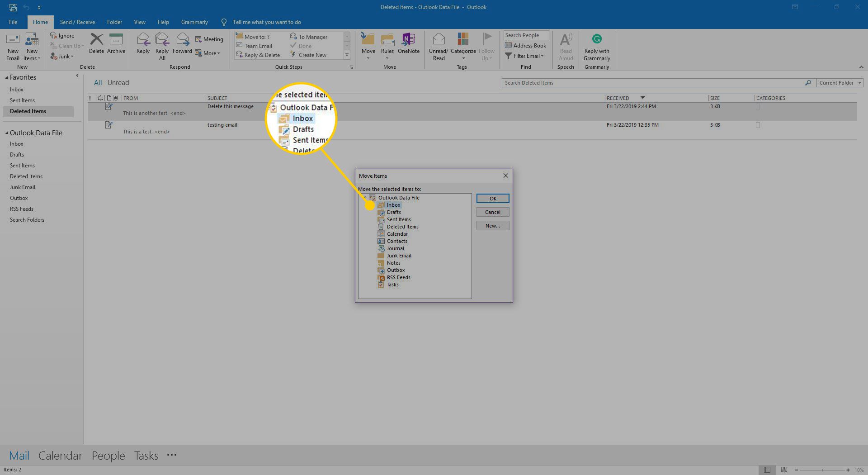Click the Rules icon

tap(387, 39)
